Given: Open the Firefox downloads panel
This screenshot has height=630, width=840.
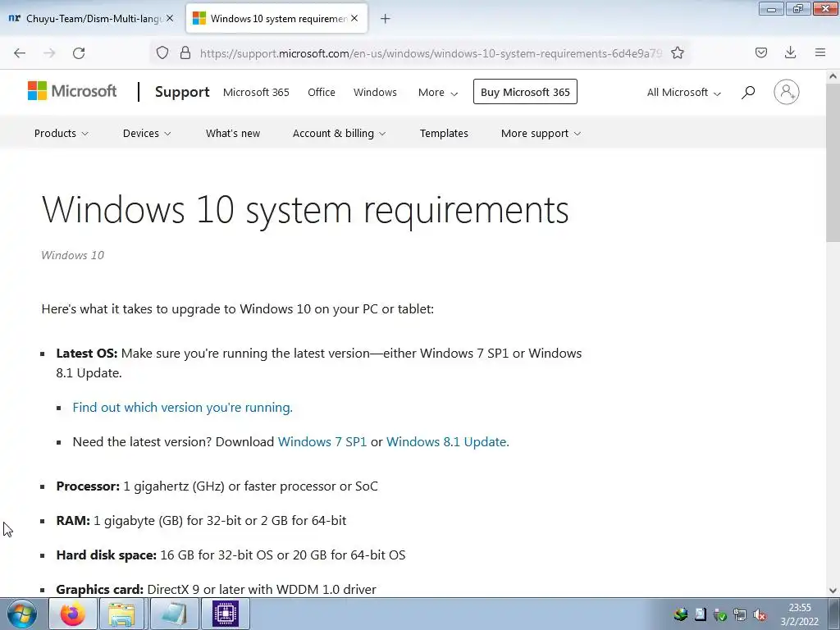Looking at the screenshot, I should 790,52.
